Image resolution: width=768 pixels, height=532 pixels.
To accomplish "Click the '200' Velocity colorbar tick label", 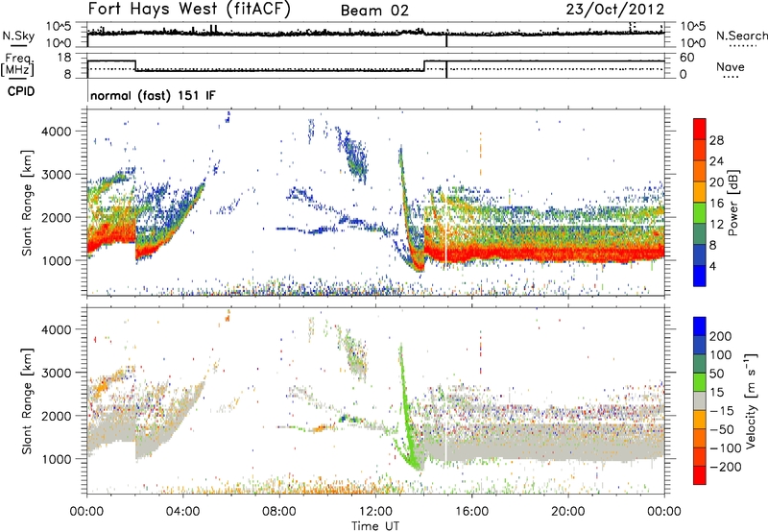I will pos(721,336).
